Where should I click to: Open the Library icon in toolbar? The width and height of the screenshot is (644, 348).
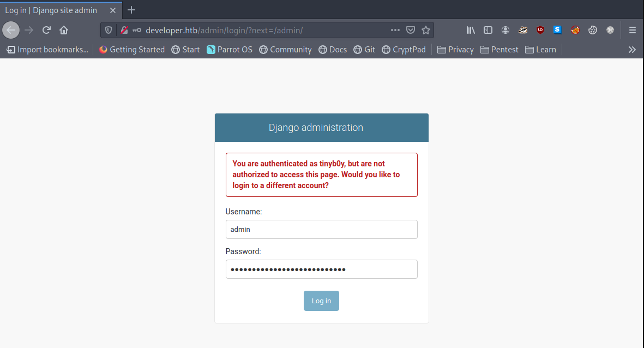click(471, 30)
